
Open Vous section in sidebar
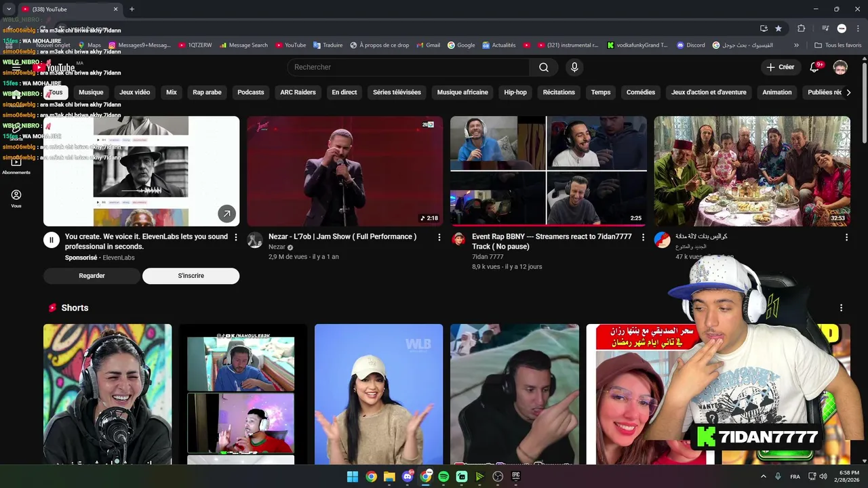(16, 199)
